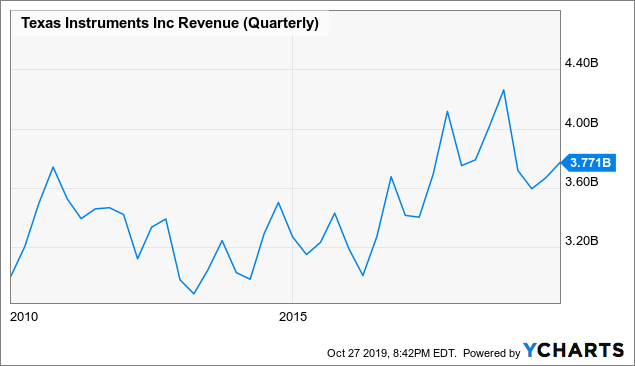The image size is (635, 366).
Task: Click the 4.40B y-axis label
Action: [x=582, y=63]
